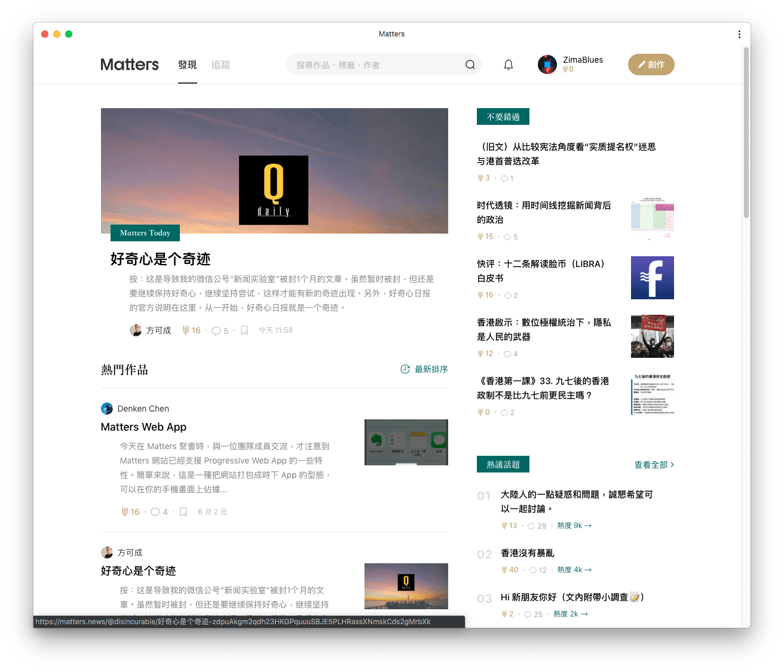
Task: Open topic Hi 新朋友你好
Action: (x=572, y=597)
